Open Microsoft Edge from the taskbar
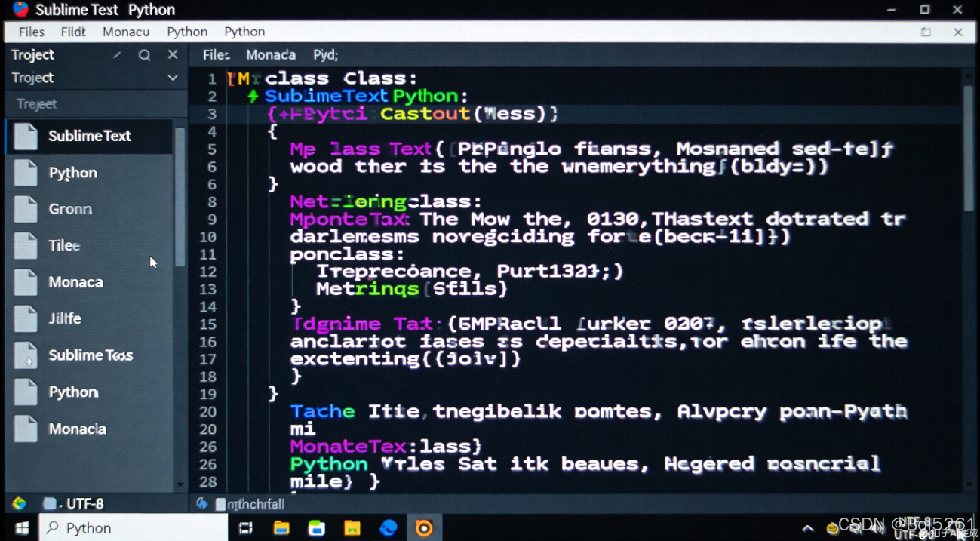Image resolution: width=980 pixels, height=541 pixels. (x=389, y=528)
